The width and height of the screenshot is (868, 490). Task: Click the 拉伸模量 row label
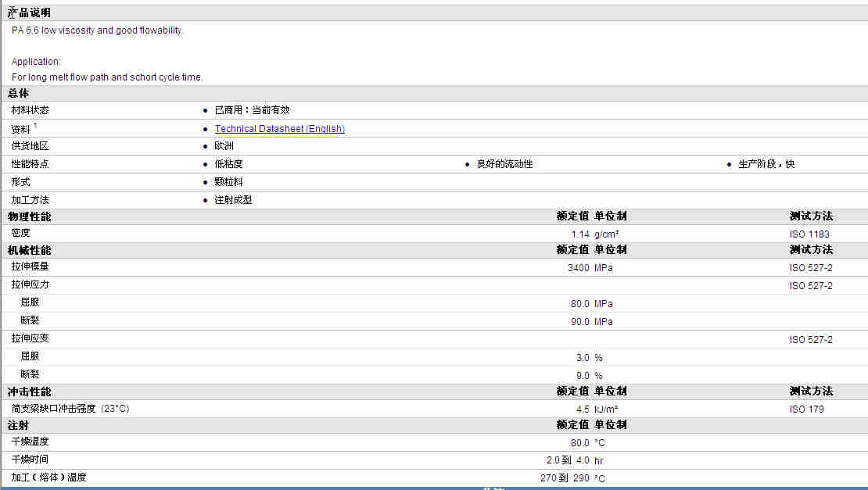coord(30,266)
